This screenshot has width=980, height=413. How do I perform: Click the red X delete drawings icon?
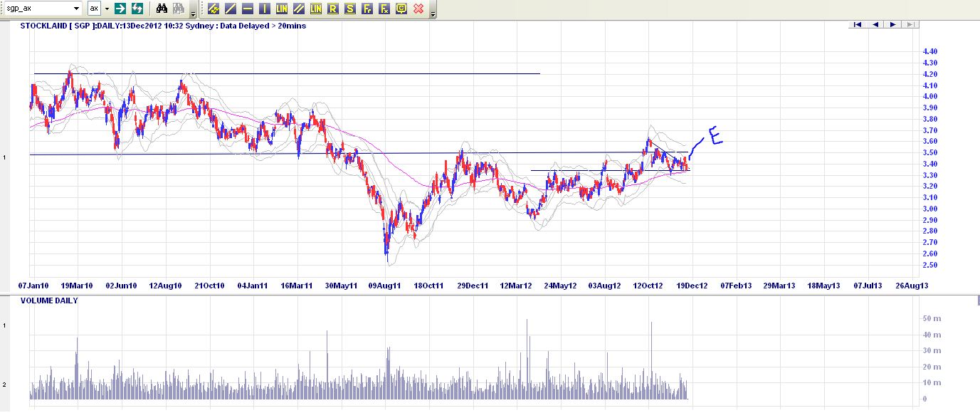tap(418, 9)
